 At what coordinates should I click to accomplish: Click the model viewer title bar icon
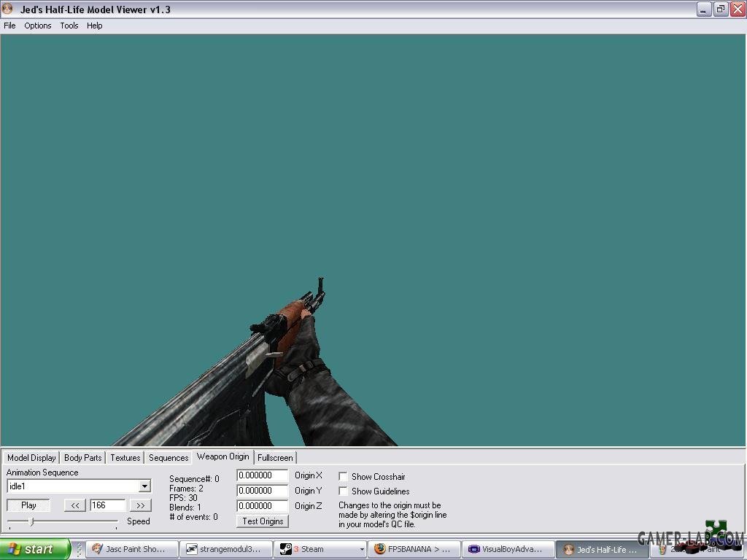point(7,9)
